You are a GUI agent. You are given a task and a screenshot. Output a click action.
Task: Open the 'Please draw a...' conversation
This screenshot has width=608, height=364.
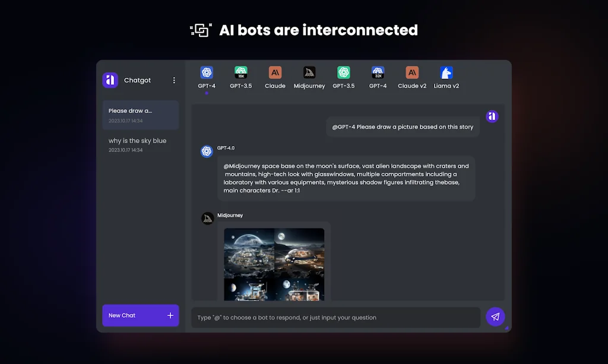pyautogui.click(x=140, y=115)
